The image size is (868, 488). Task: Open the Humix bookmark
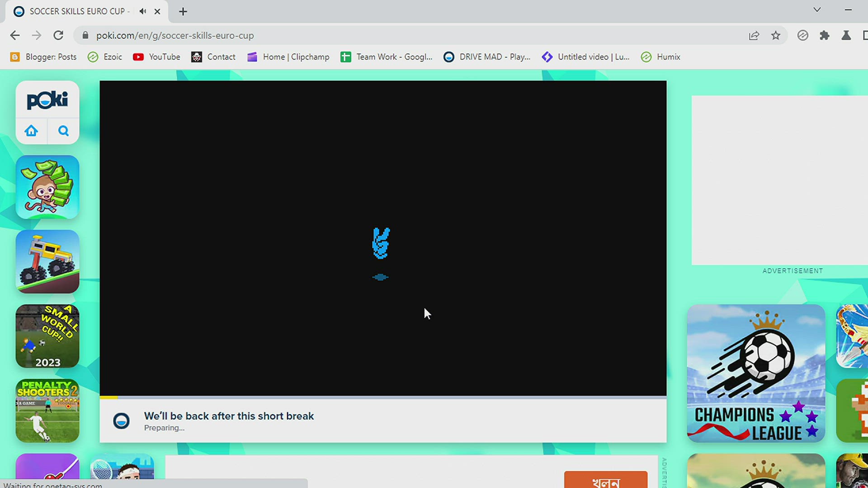pos(660,57)
